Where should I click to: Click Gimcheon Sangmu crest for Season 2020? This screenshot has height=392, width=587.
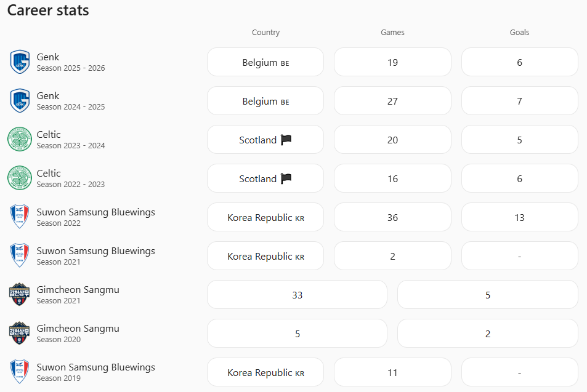tap(20, 334)
